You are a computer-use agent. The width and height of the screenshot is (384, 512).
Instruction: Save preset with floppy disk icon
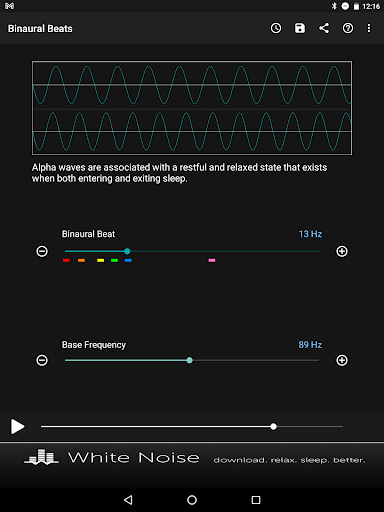(300, 28)
